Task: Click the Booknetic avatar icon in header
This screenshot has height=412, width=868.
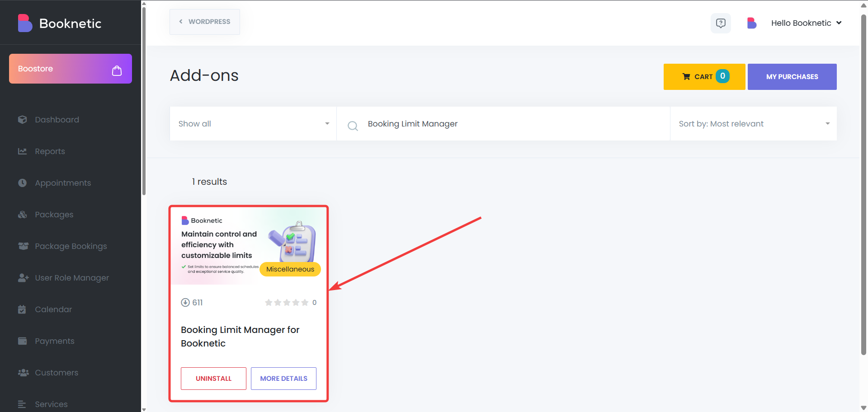Action: pyautogui.click(x=752, y=23)
